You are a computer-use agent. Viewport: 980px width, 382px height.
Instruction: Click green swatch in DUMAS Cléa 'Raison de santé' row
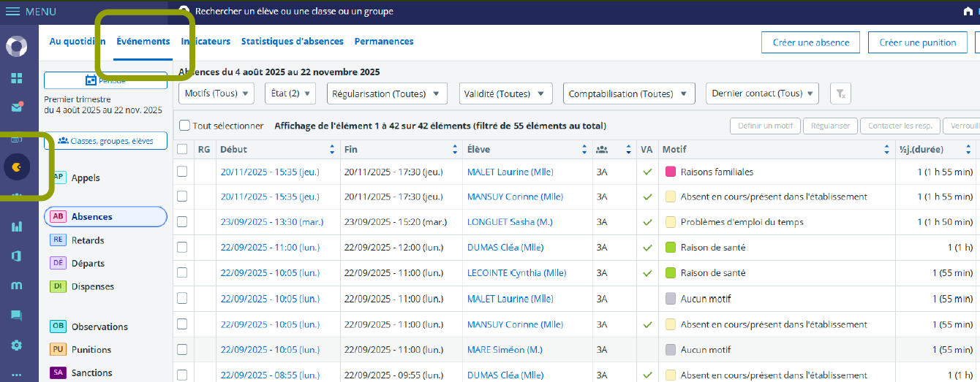(x=671, y=248)
